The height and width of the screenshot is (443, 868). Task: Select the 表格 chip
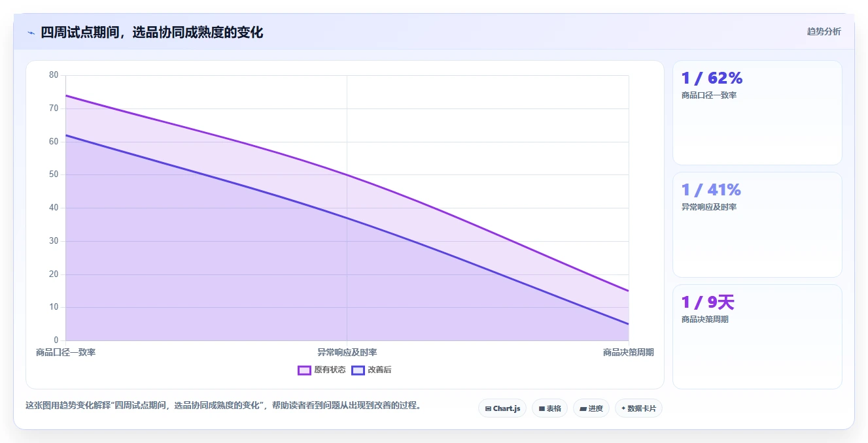pyautogui.click(x=549, y=408)
